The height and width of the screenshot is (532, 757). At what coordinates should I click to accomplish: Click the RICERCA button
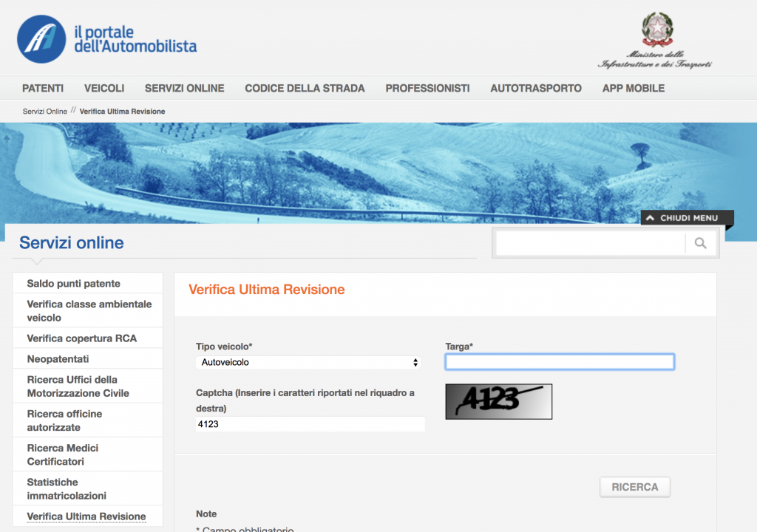pyautogui.click(x=635, y=487)
